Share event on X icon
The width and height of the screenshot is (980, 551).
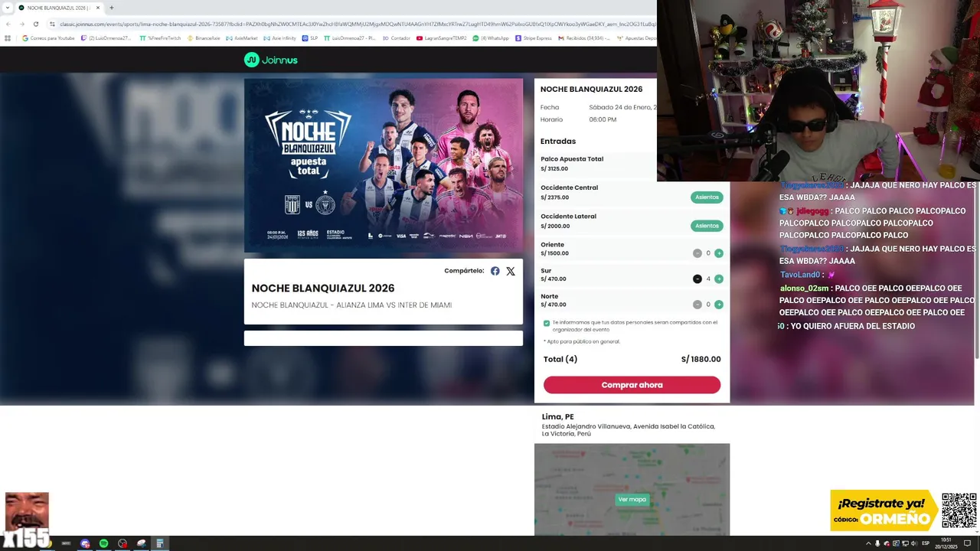click(511, 271)
